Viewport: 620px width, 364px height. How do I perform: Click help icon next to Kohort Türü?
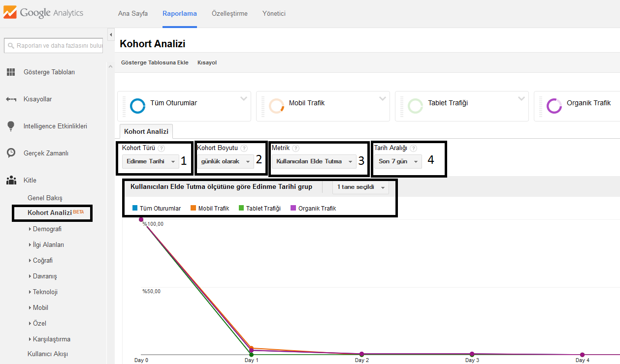(162, 148)
